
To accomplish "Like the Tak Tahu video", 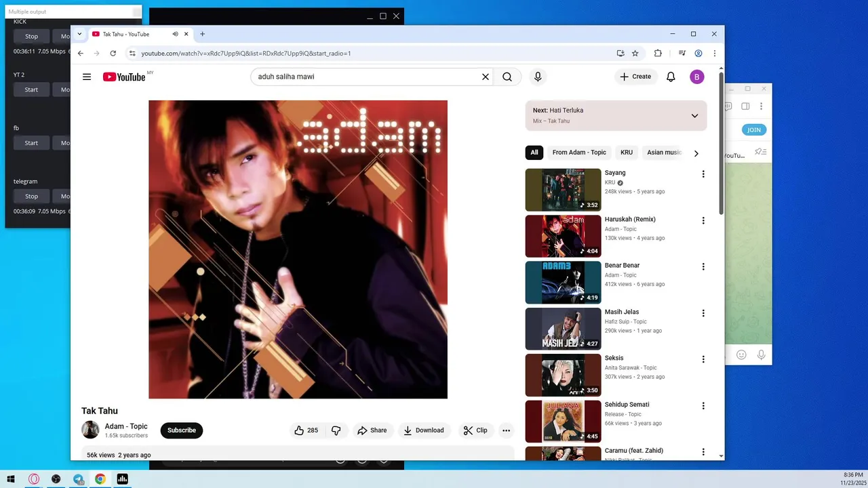I will point(307,430).
